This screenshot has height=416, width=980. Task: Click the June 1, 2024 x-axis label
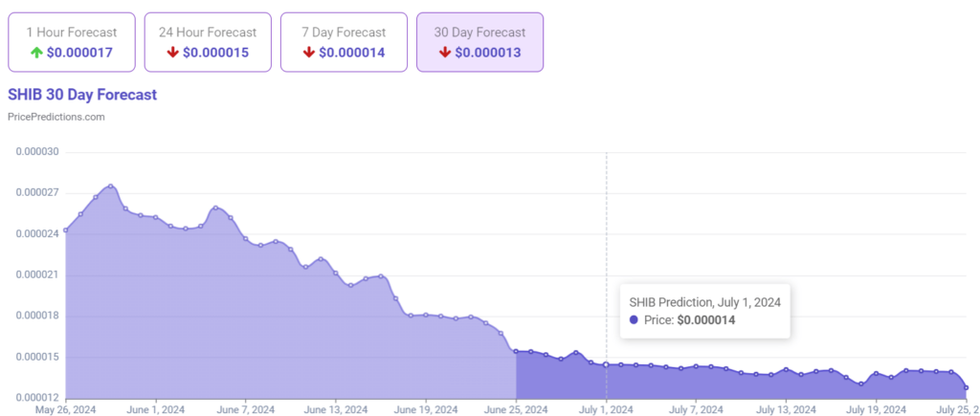pyautogui.click(x=155, y=409)
